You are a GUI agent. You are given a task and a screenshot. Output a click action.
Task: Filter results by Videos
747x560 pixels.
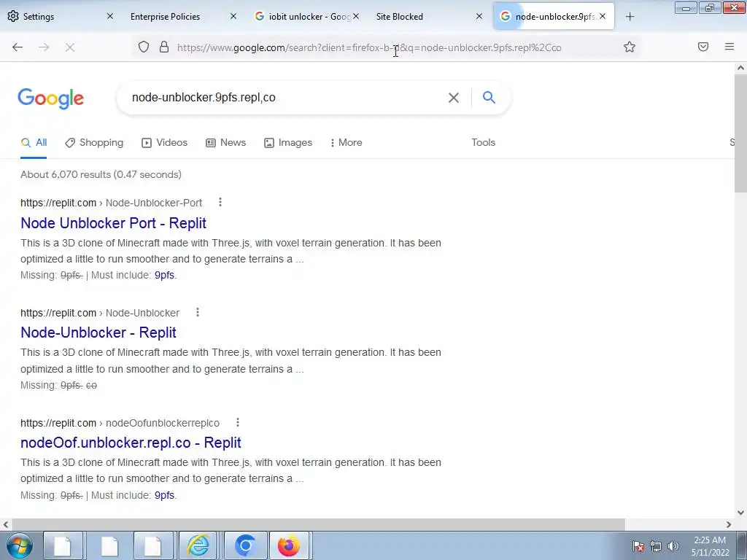coord(164,142)
